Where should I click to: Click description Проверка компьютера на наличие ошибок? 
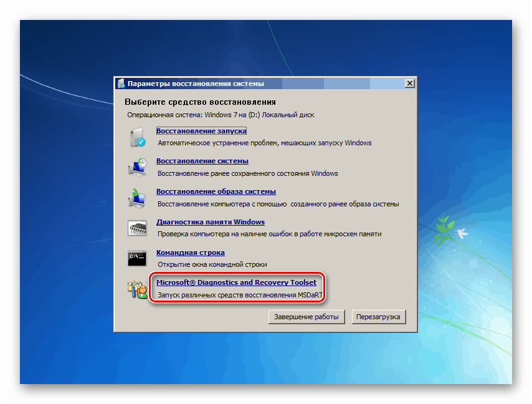point(269,234)
